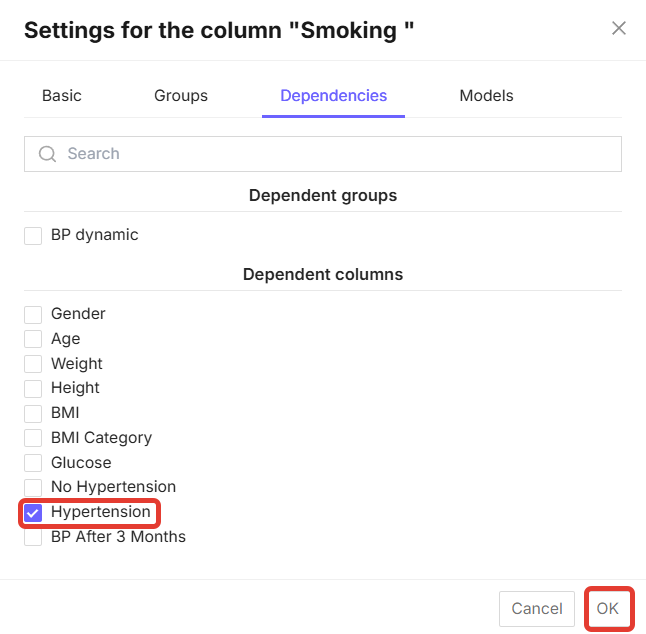Tick the Age dependent column
646x634 pixels.
click(x=34, y=339)
